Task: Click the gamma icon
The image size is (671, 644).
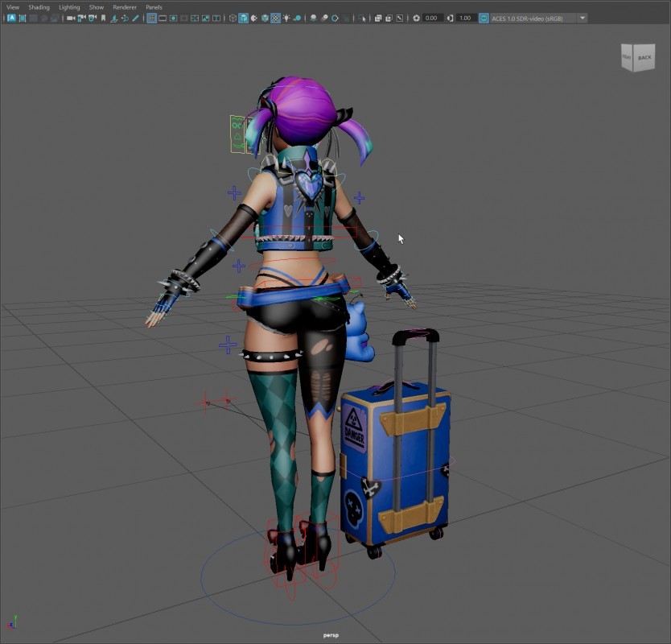Action: click(x=450, y=18)
